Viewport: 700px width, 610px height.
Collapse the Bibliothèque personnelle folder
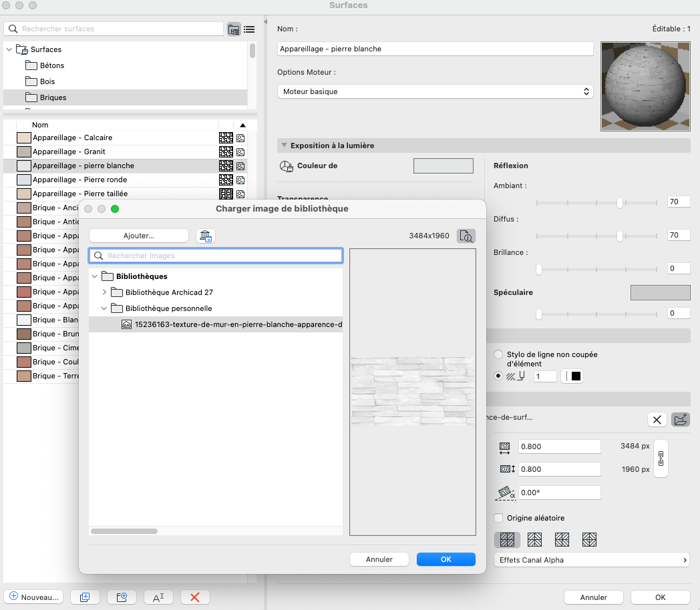coord(104,308)
